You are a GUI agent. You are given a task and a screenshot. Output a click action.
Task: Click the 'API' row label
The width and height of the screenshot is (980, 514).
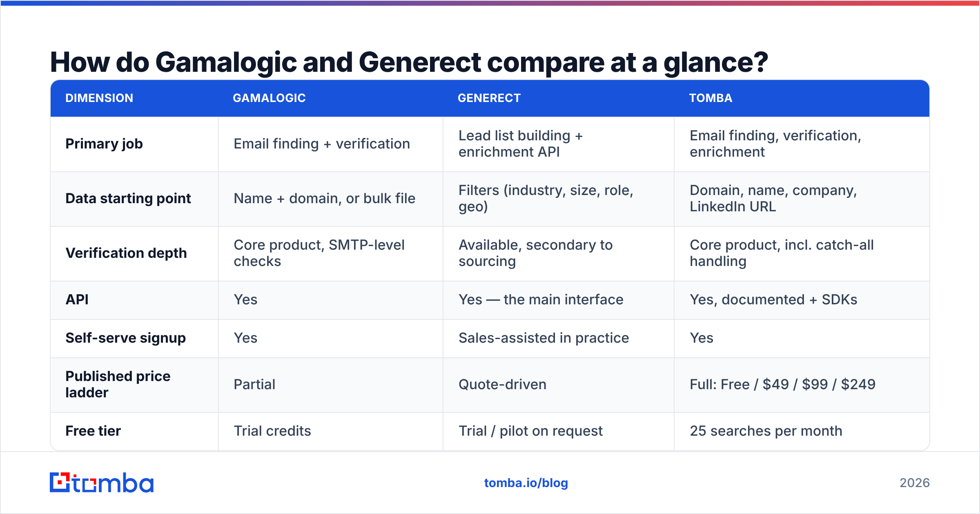click(77, 299)
